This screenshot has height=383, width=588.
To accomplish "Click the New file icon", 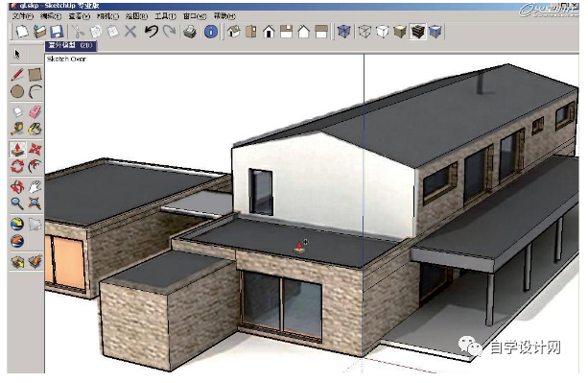I will click(x=22, y=32).
